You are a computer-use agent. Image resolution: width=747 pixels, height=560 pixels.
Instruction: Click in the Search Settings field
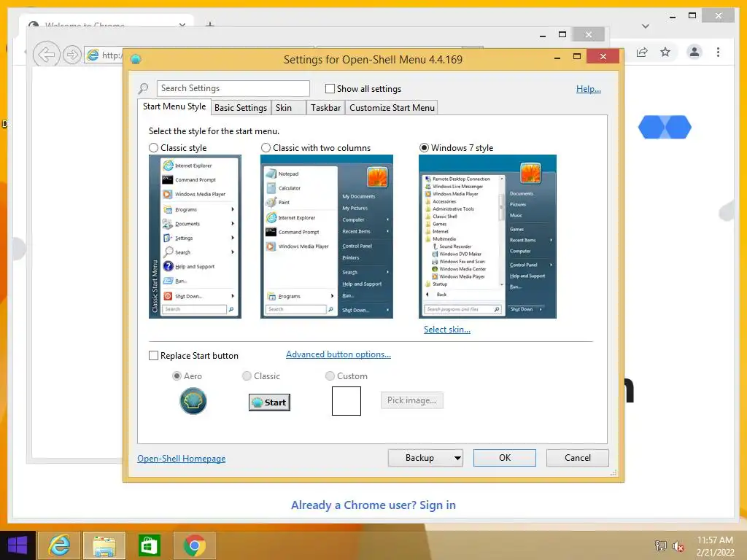[233, 88]
